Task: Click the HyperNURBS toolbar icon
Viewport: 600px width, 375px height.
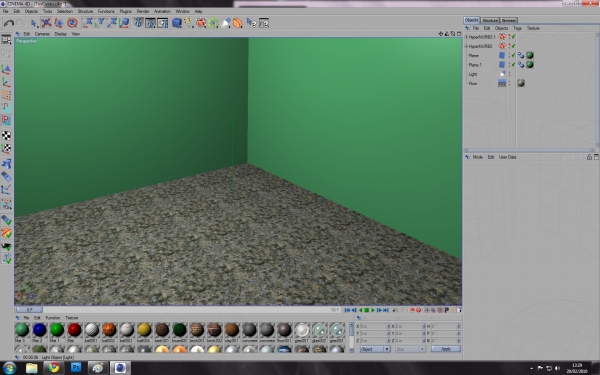Action: point(201,23)
